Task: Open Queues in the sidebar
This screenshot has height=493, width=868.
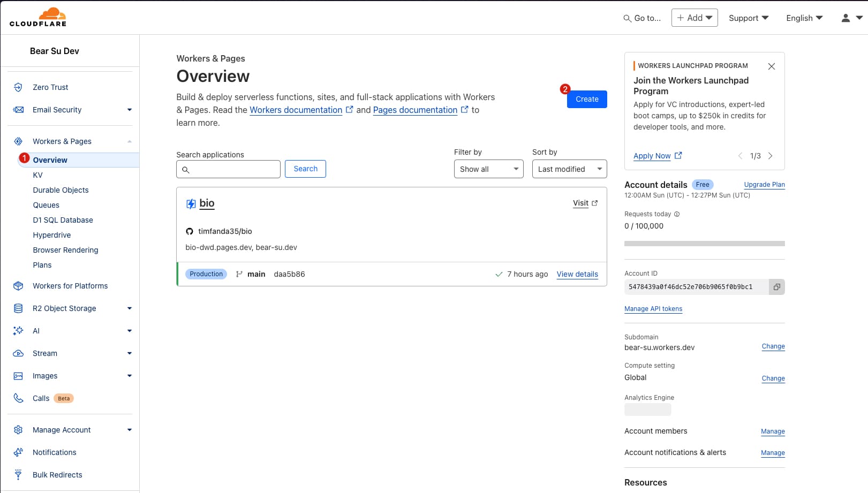Action: click(46, 205)
